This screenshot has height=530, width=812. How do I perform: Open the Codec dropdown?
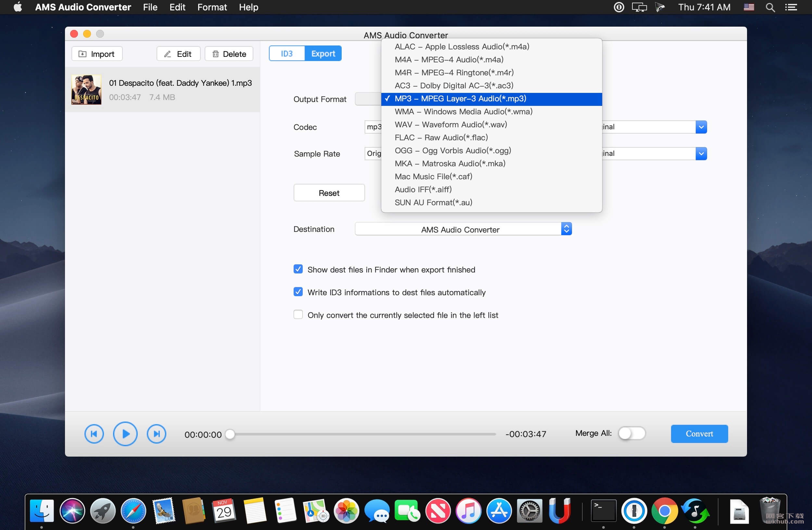[373, 127]
